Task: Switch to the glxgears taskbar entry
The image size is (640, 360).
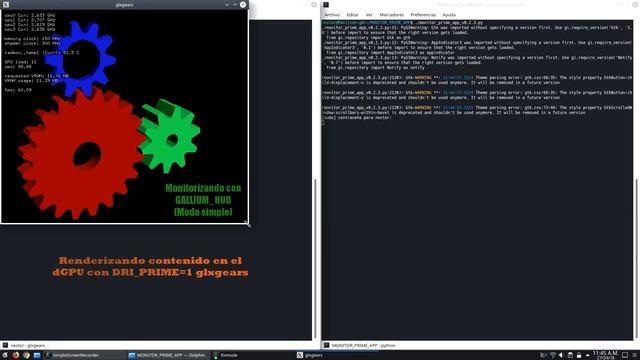Action: point(337,355)
